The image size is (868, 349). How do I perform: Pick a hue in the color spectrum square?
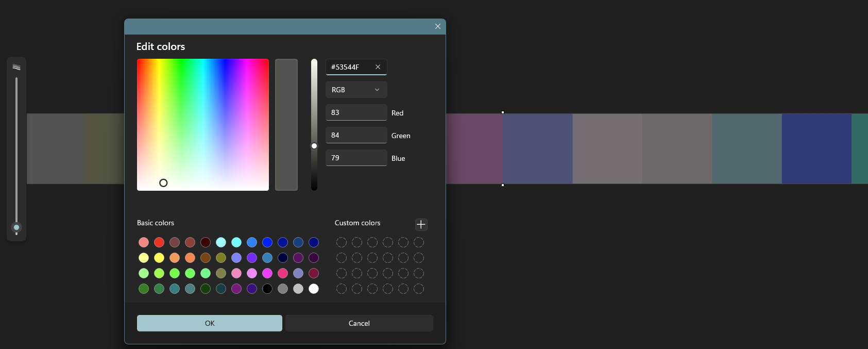click(x=203, y=125)
